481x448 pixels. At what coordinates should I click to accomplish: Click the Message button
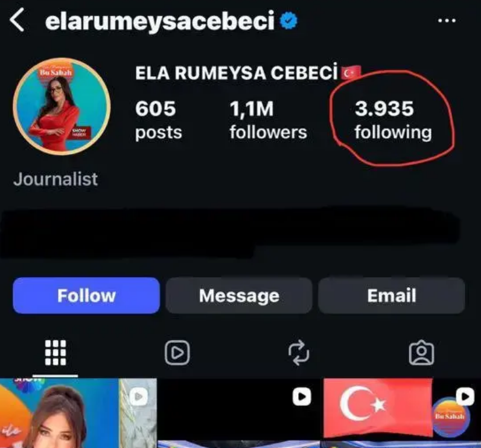point(239,295)
